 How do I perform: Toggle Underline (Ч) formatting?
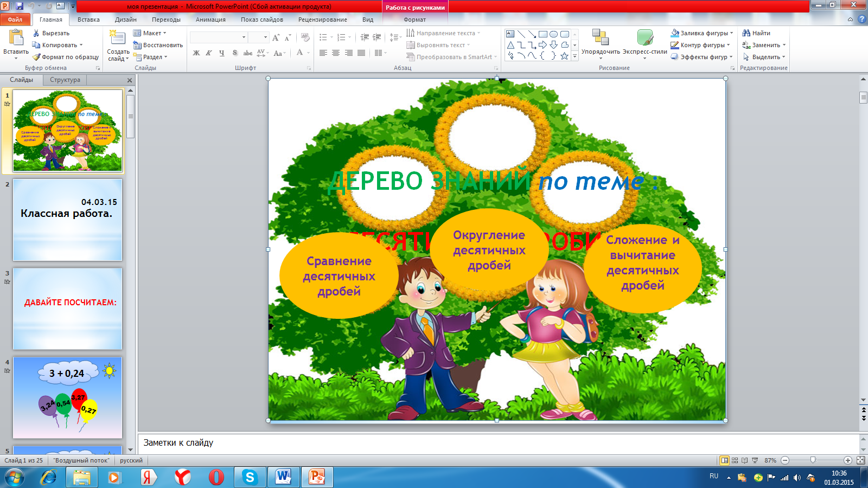(221, 53)
